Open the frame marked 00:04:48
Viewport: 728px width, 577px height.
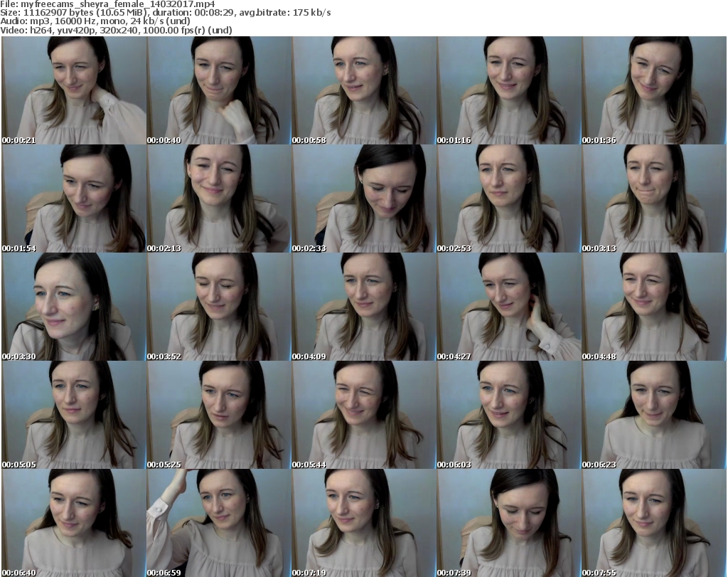coord(654,307)
